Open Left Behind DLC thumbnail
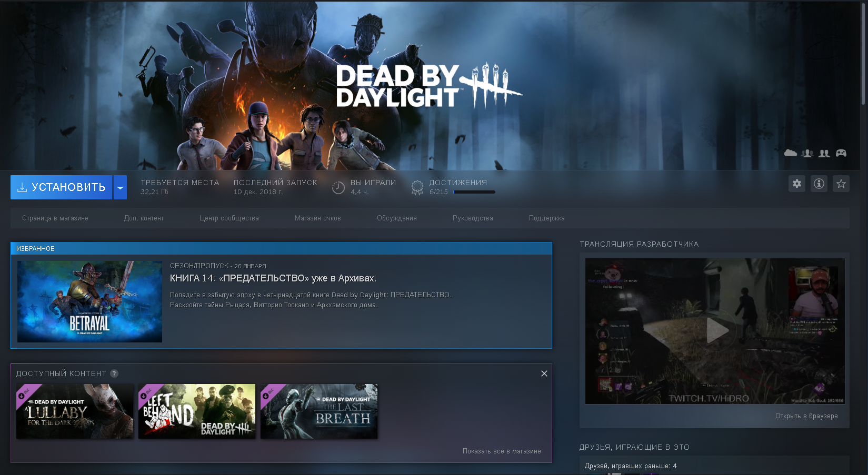 [197, 411]
